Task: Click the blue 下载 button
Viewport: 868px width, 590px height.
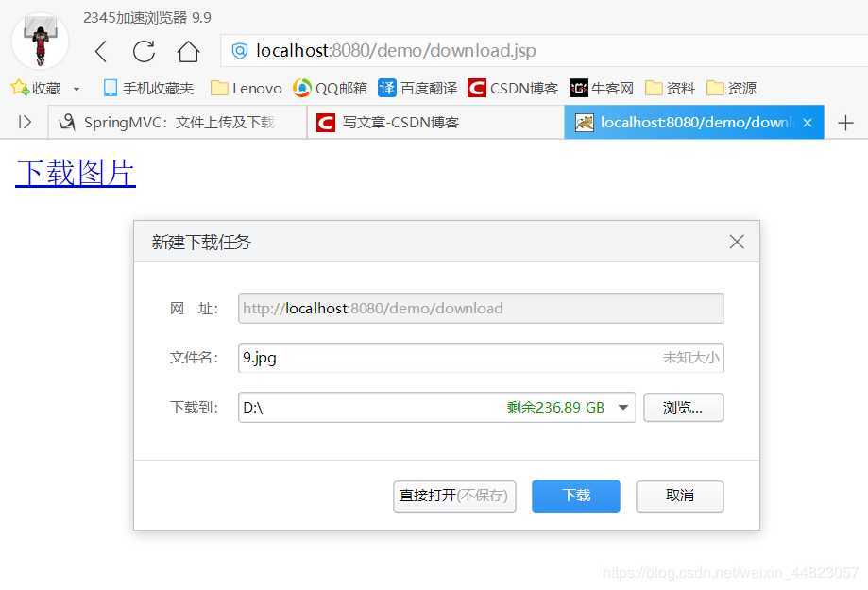Action: pos(576,496)
